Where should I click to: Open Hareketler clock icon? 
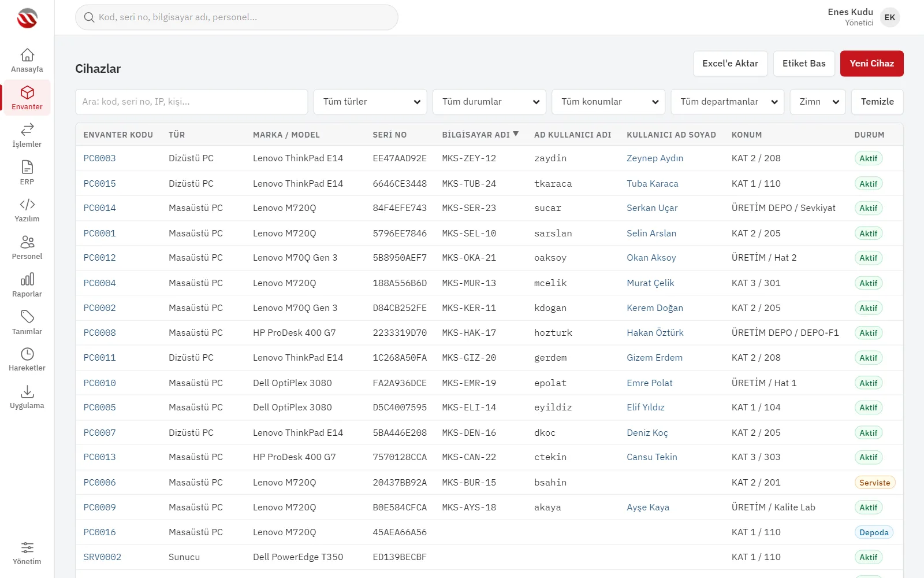coord(27,354)
